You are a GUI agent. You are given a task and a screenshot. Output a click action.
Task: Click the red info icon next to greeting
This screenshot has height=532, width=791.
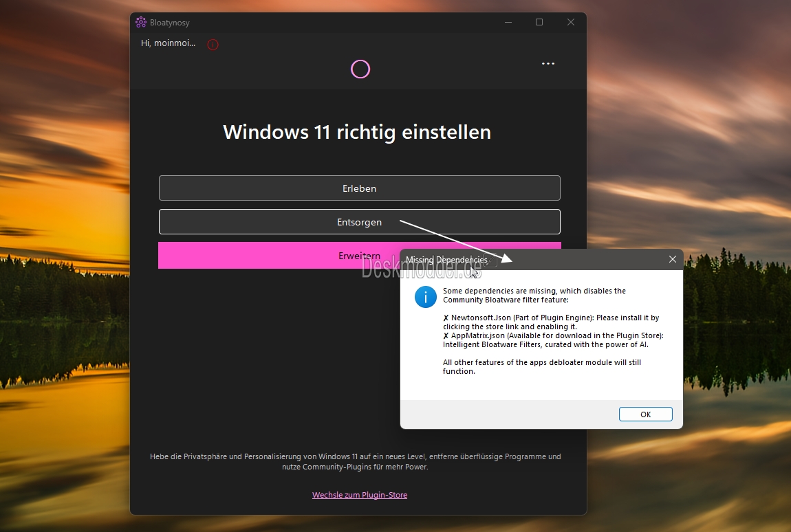[x=213, y=45]
